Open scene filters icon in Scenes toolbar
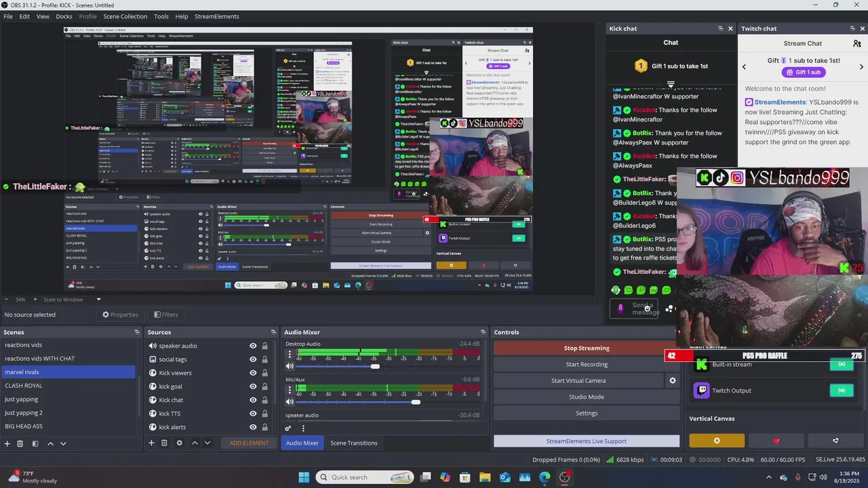The width and height of the screenshot is (868, 488). 35,443
